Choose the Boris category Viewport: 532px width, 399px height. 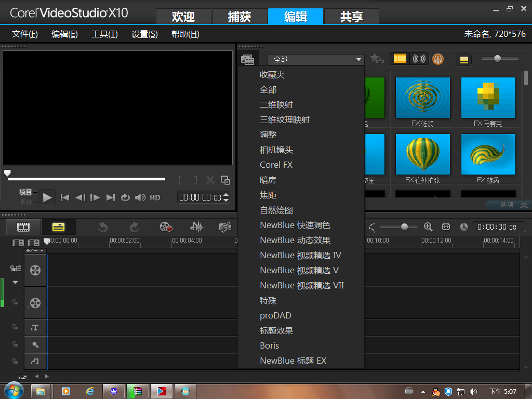click(301, 345)
